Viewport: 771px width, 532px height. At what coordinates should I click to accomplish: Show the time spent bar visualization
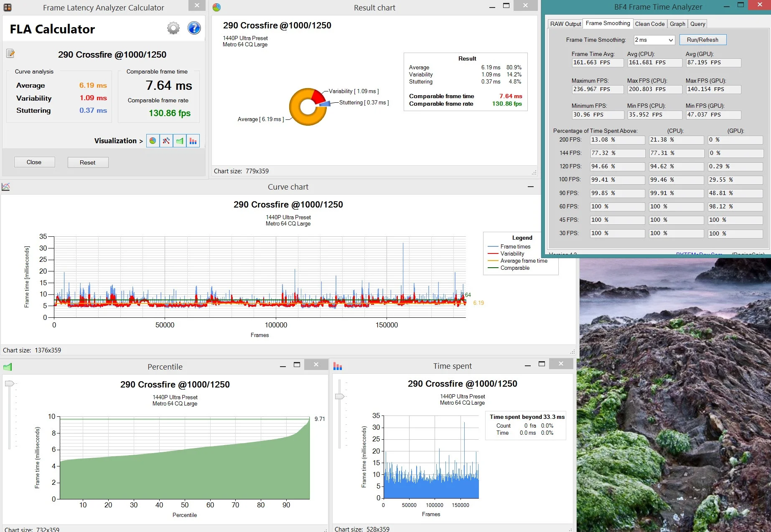[193, 141]
